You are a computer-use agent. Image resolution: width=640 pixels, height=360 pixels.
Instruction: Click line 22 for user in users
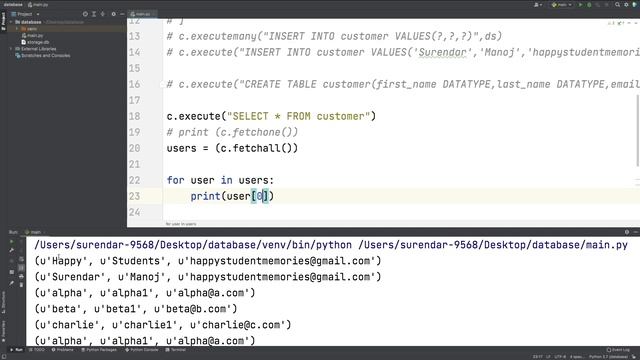coord(220,180)
